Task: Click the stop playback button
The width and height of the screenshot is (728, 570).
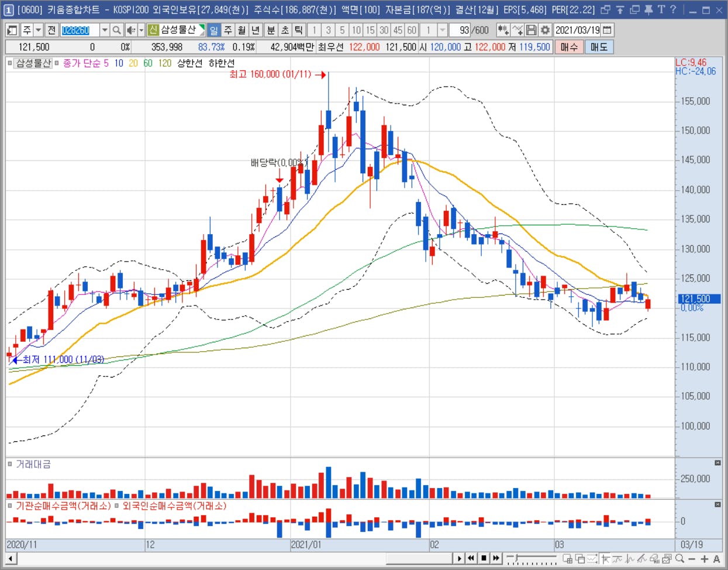Action: point(484,558)
